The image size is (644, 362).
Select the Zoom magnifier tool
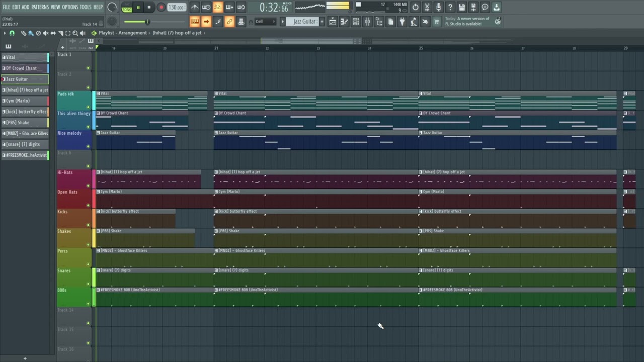tap(75, 33)
